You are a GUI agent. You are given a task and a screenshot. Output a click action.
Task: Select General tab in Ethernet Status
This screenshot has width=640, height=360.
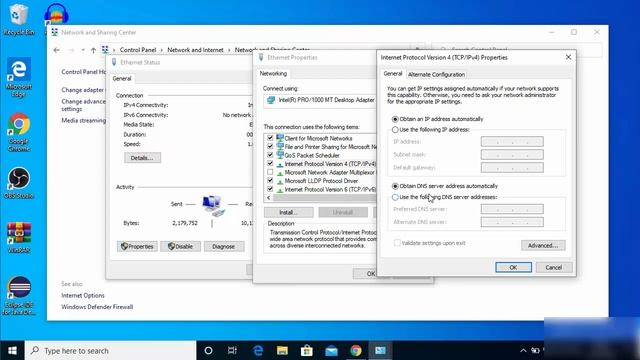pos(122,78)
